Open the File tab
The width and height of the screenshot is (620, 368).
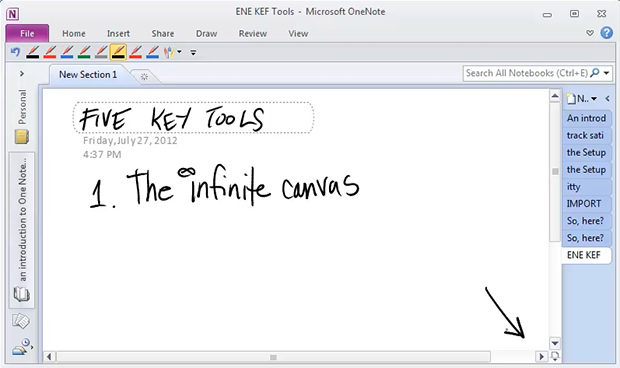pos(27,34)
